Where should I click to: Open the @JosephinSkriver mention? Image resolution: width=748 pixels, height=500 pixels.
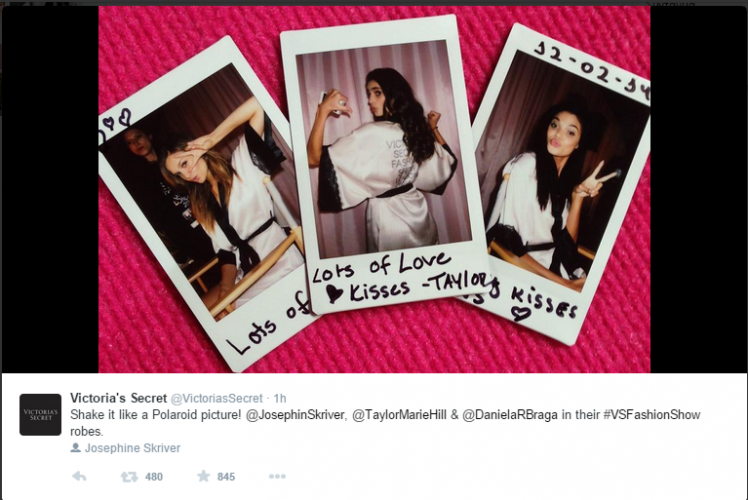click(295, 415)
